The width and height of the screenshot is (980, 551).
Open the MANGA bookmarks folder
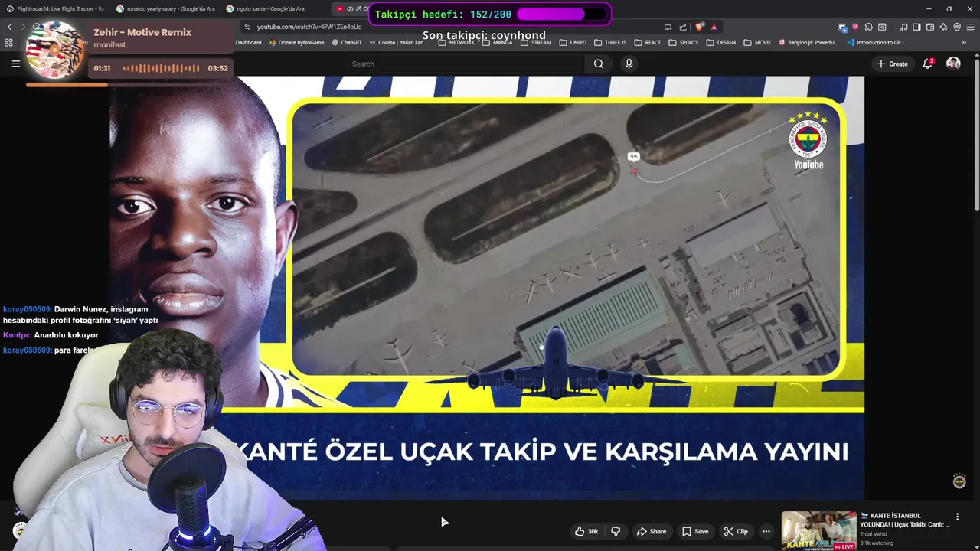[x=497, y=42]
